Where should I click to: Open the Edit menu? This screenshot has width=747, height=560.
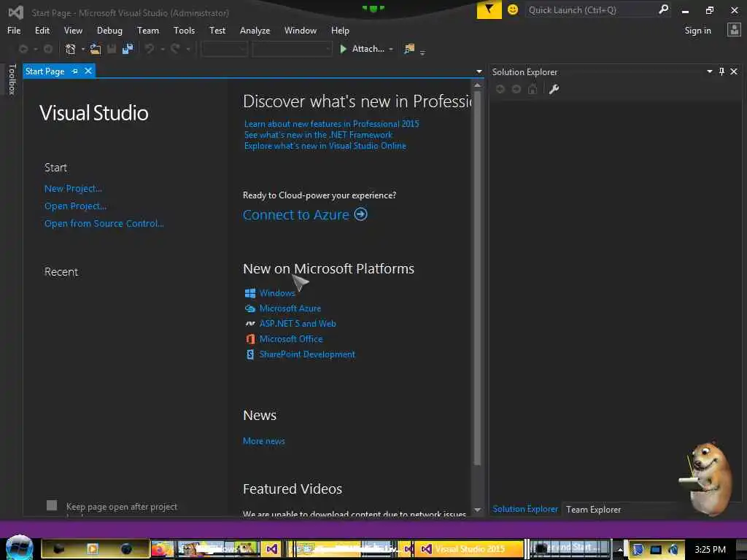pyautogui.click(x=42, y=31)
